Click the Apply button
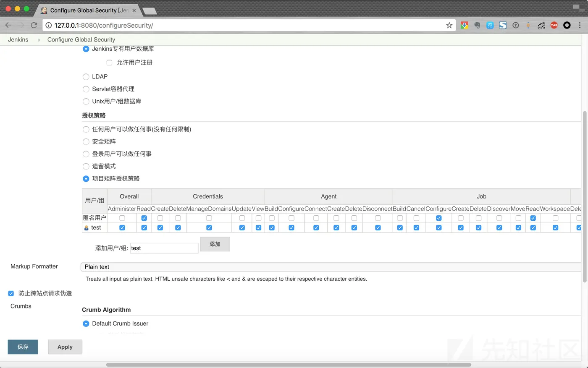 [65, 347]
